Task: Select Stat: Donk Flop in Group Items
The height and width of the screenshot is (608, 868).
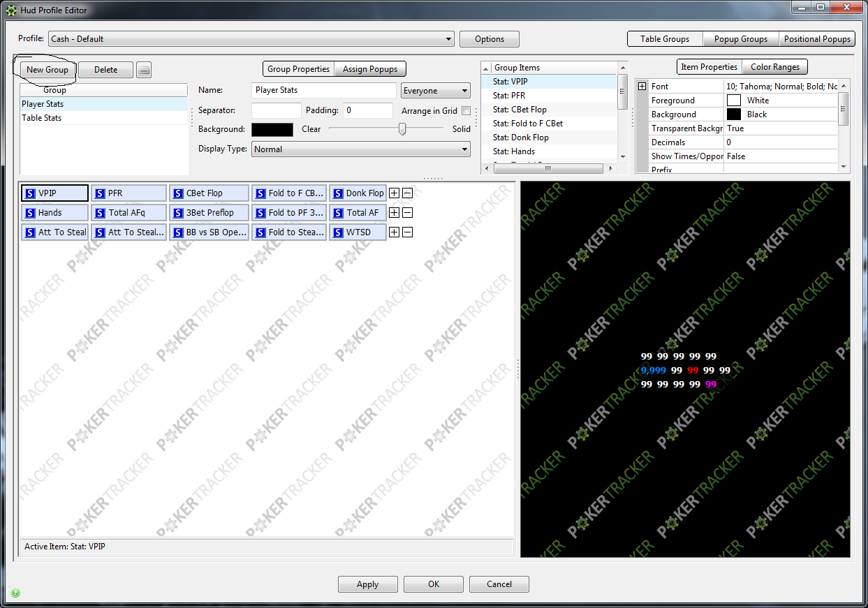Action: click(550, 138)
